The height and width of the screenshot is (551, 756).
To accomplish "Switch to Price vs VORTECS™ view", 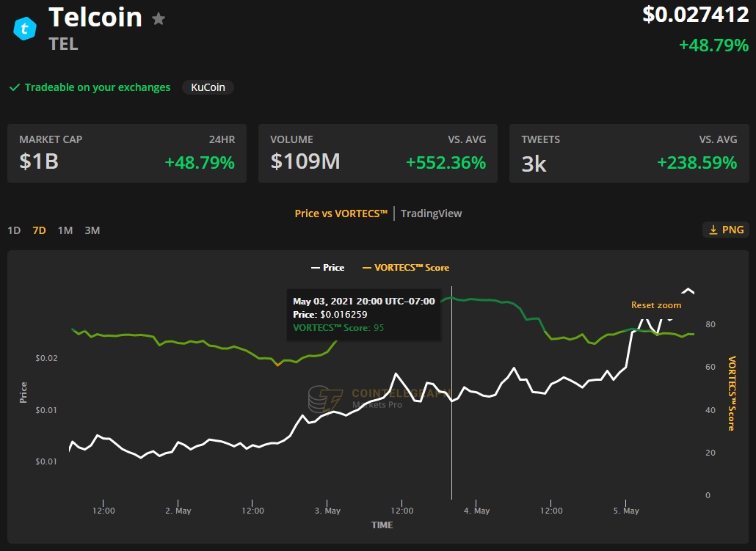I will [341, 214].
